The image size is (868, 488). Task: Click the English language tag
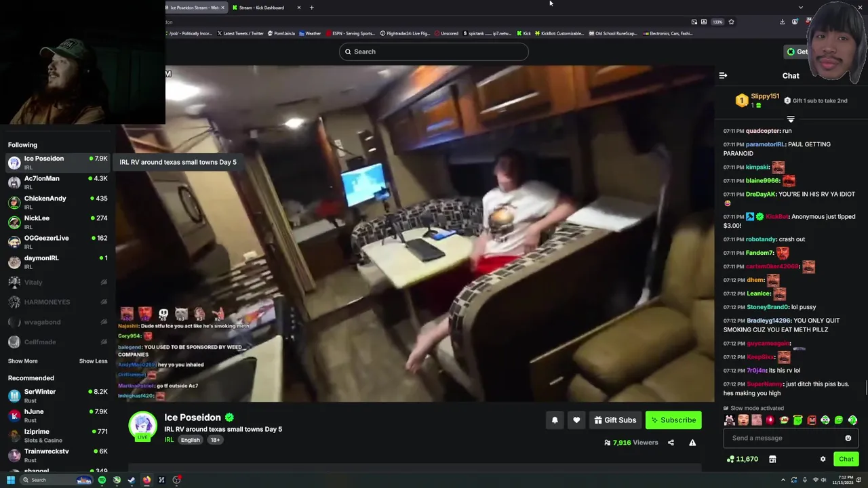point(191,440)
